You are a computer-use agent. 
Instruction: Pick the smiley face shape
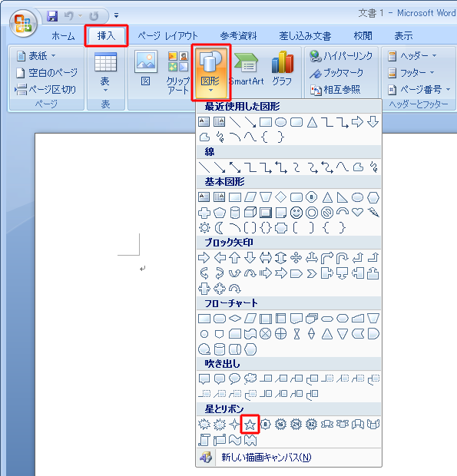(x=296, y=213)
